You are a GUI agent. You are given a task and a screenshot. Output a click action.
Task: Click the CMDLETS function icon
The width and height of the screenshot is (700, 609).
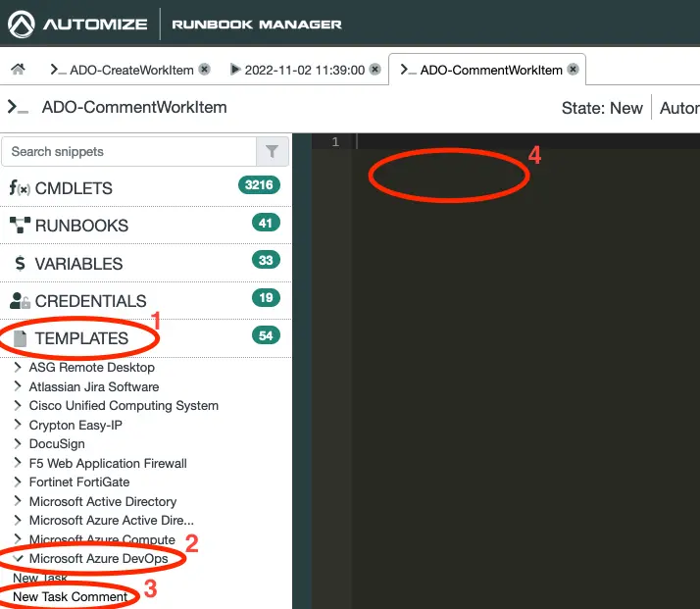pyautogui.click(x=19, y=188)
